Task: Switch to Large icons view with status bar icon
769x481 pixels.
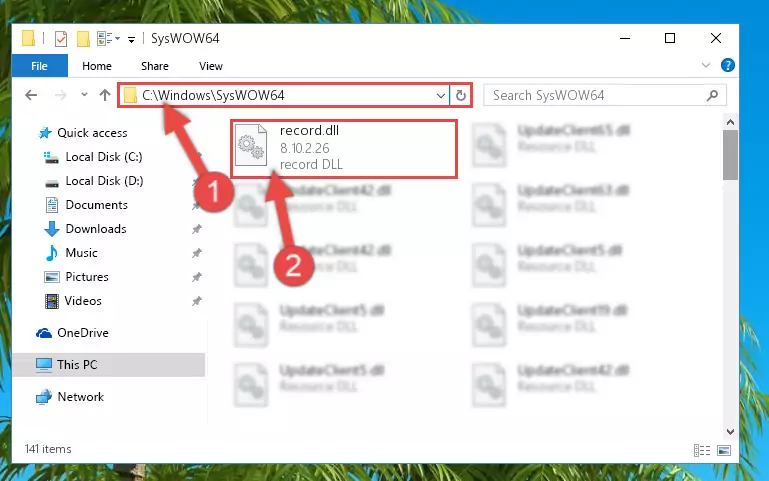Action: 724,450
